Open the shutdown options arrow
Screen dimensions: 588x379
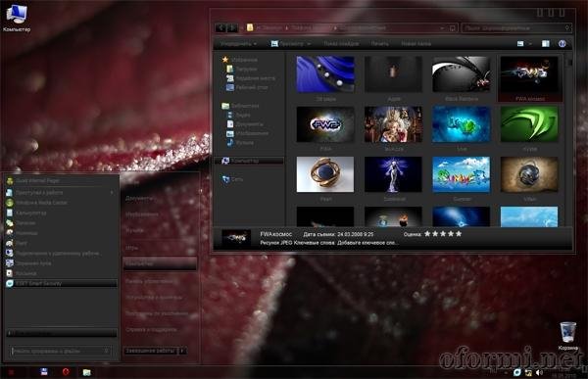point(182,351)
